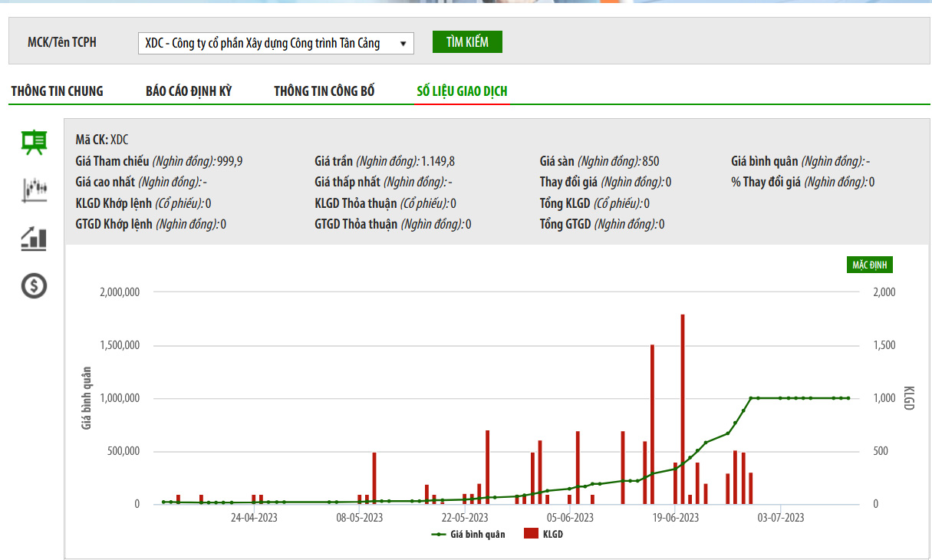Toggle the red KLGD legend swatch
This screenshot has height=560, width=932.
click(x=531, y=534)
